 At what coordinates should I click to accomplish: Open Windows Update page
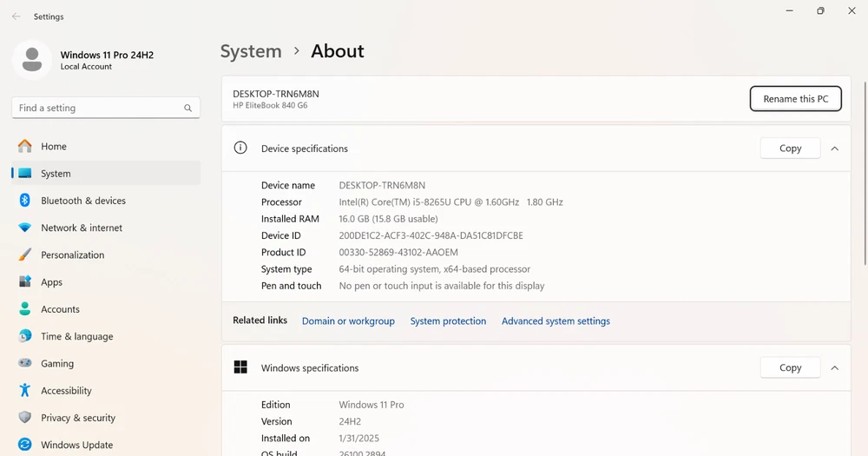tap(76, 445)
